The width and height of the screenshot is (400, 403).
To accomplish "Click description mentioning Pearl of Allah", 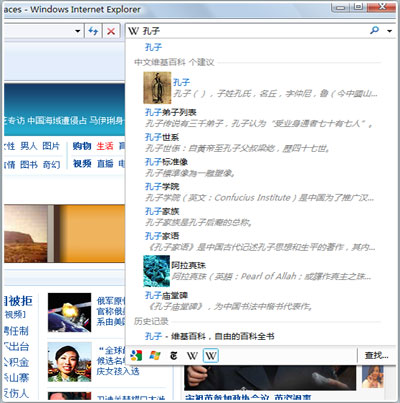I will 271,276.
